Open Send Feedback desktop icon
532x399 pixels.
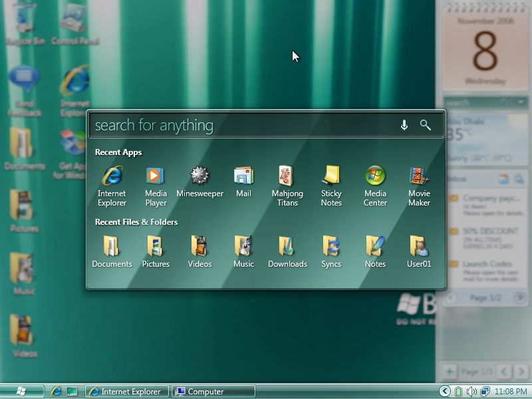[x=25, y=91]
